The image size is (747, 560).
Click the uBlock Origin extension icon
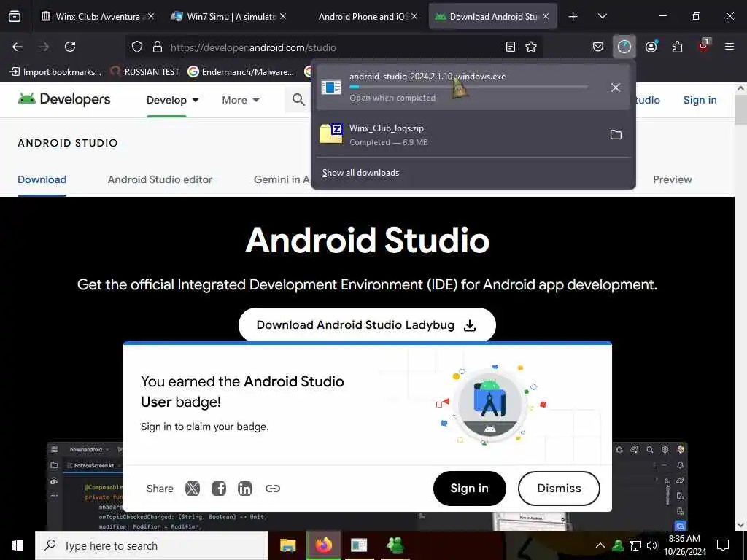click(x=704, y=46)
